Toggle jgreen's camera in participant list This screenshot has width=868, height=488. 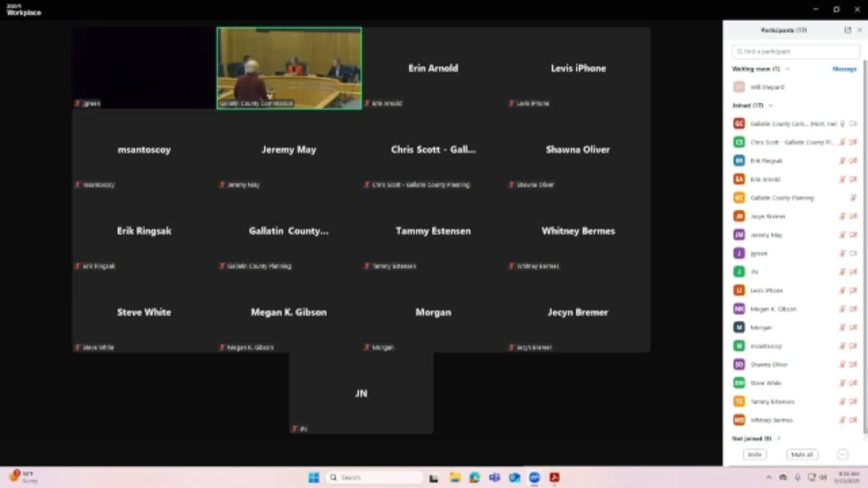(853, 253)
